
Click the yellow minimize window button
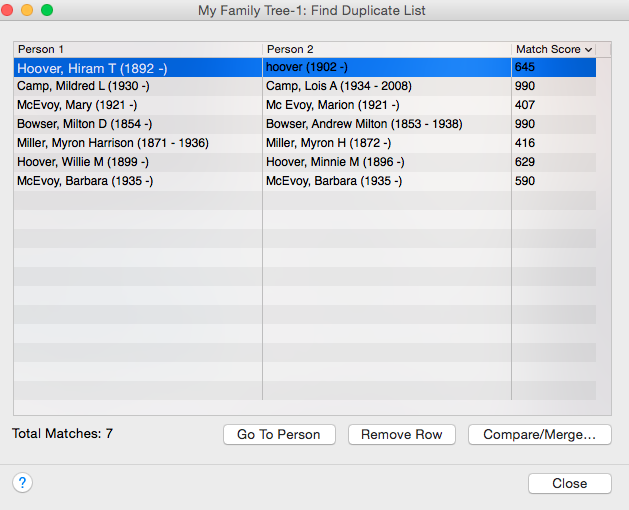27,10
